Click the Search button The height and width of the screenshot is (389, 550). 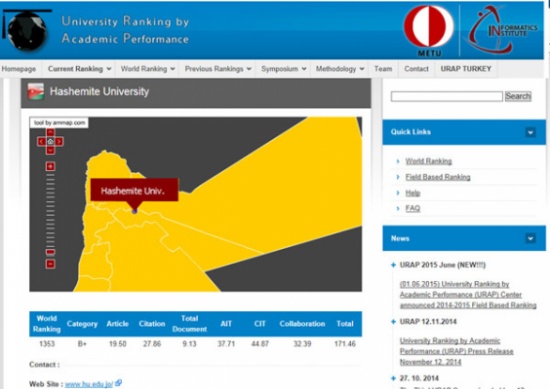(518, 96)
